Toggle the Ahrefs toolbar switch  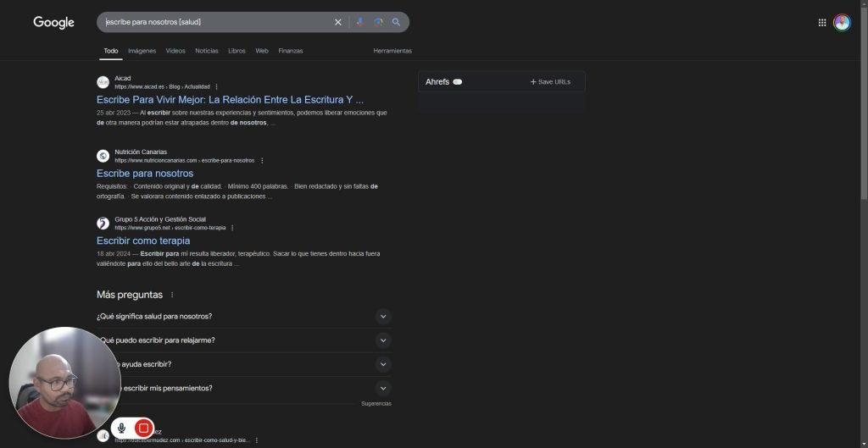tap(457, 82)
